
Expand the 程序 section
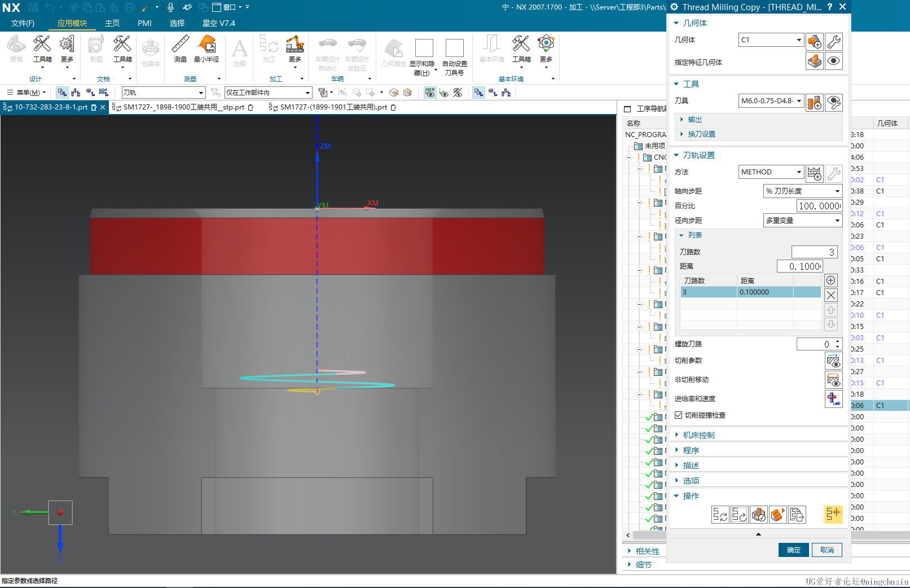click(759, 450)
